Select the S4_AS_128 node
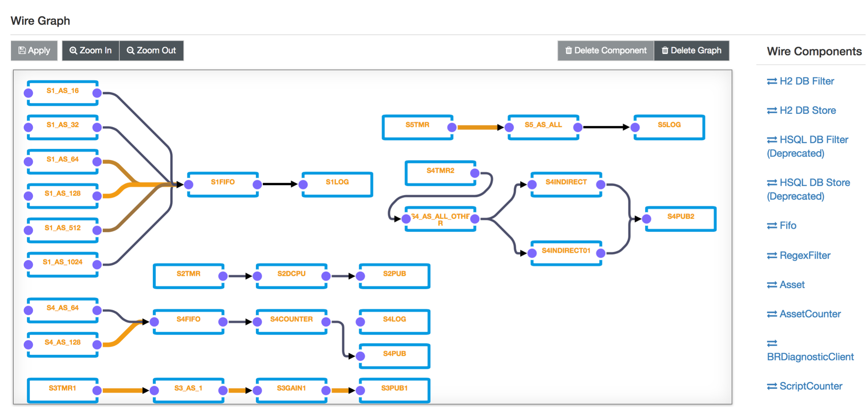 63,345
